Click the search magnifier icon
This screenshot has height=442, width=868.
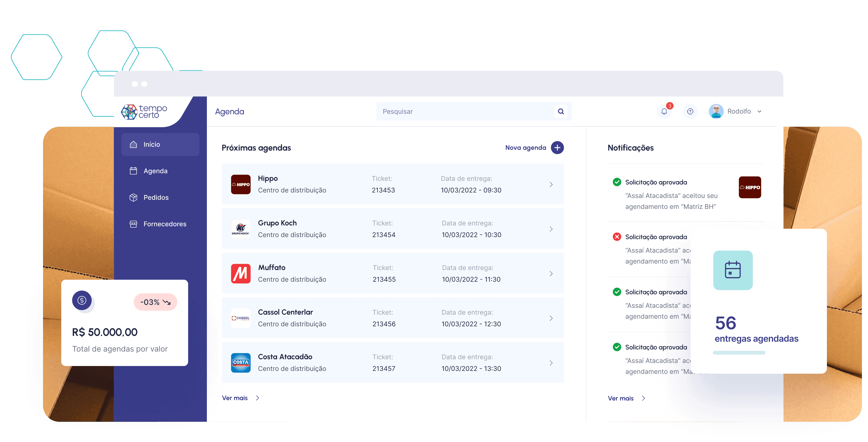point(561,111)
